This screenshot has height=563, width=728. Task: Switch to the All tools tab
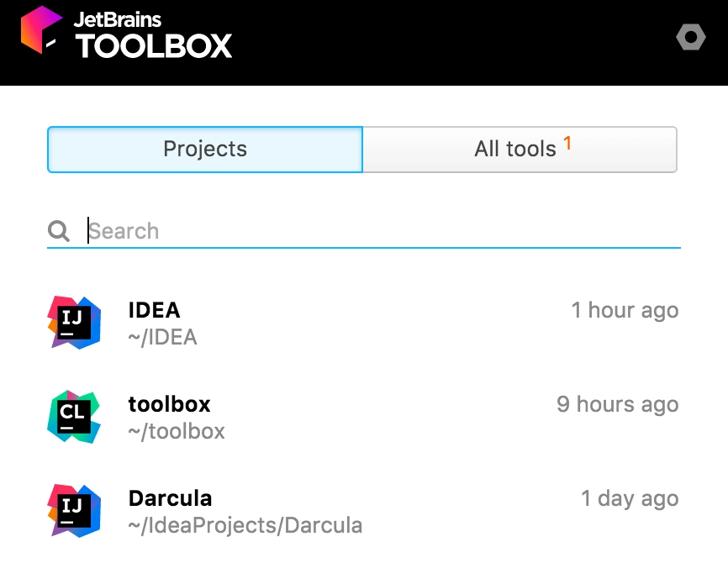520,149
